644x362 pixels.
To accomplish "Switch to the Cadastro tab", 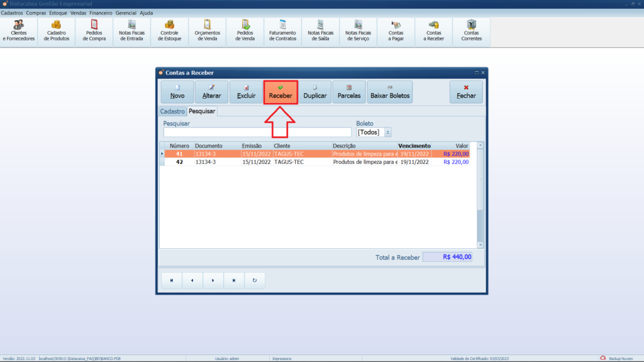I will [172, 111].
